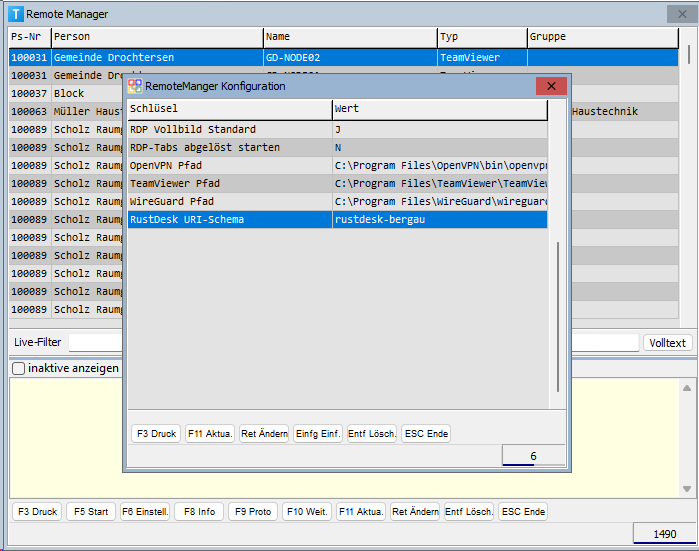699x551 pixels.
Task: Click the notes area scroll-down arrow
Action: (x=687, y=489)
